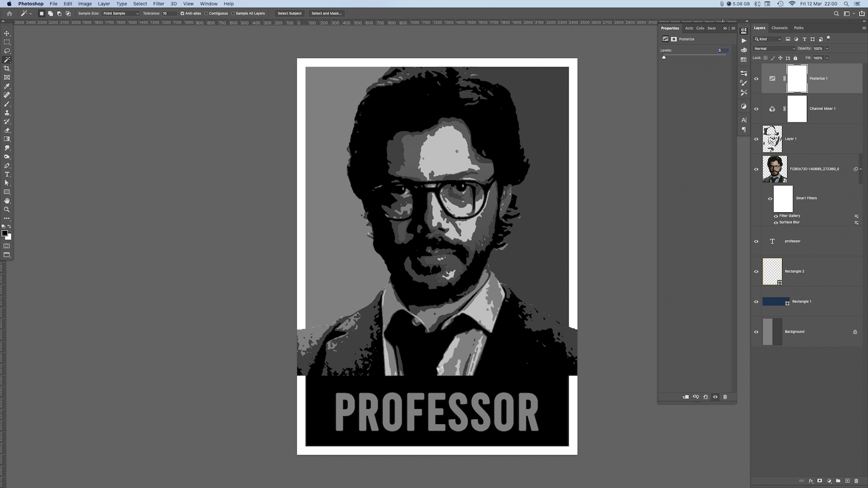The width and height of the screenshot is (868, 488).
Task: Open the Window menu
Action: [209, 4]
